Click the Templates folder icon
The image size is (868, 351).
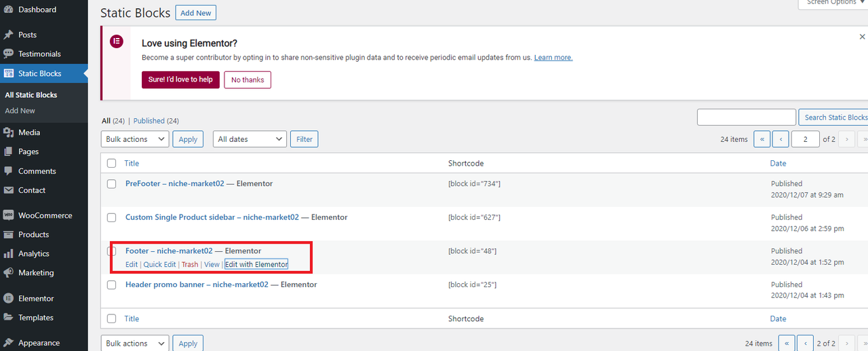point(8,317)
